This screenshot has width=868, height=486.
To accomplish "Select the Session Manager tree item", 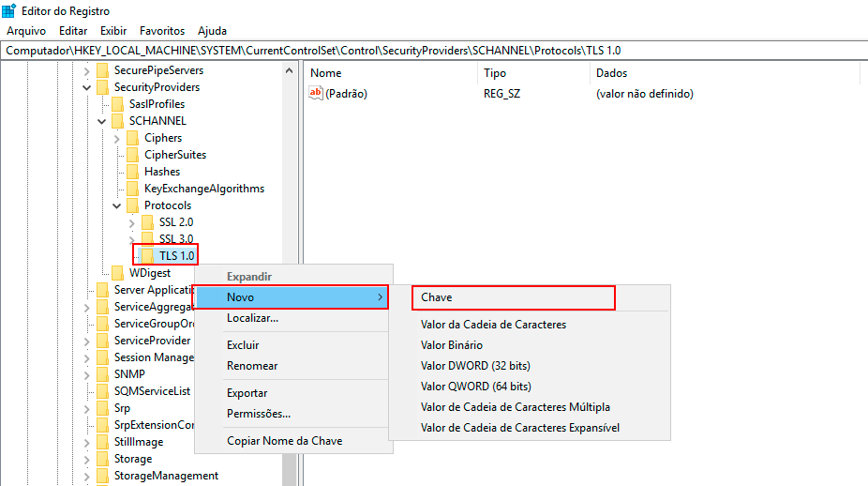I will (x=154, y=357).
